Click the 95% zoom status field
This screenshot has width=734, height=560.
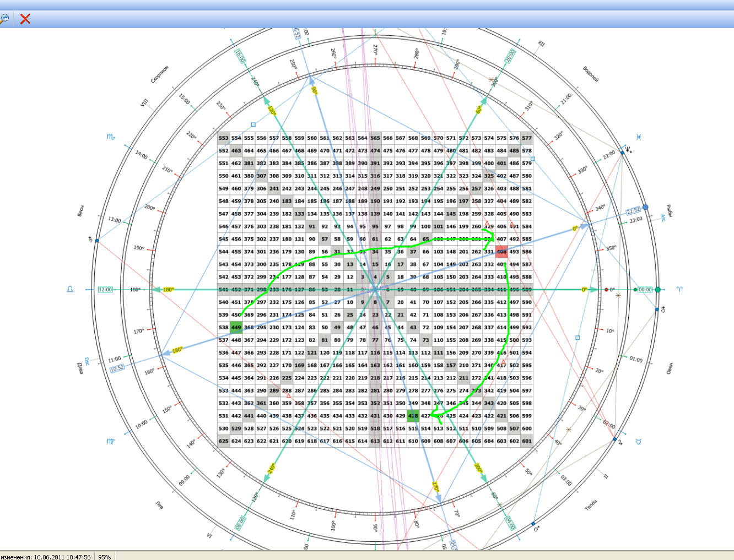point(104,557)
